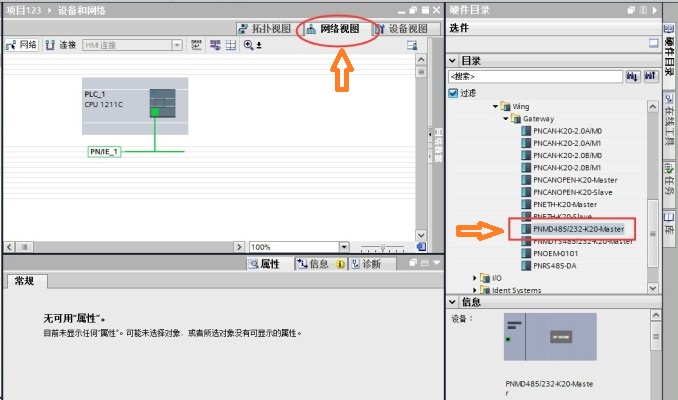This screenshot has width=678, height=400.
Task: Collapse the Wing folder in catalog tree
Action: point(496,106)
